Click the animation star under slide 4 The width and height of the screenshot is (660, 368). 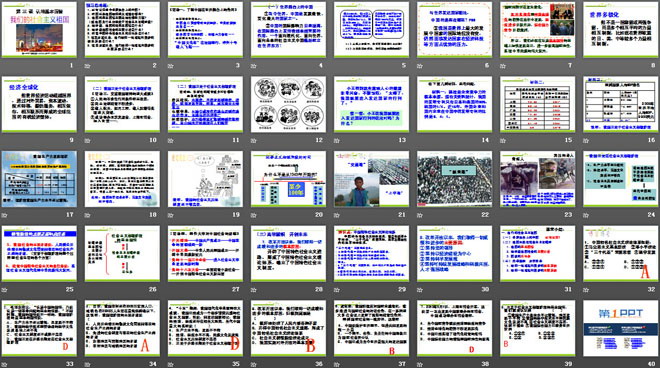click(254, 66)
